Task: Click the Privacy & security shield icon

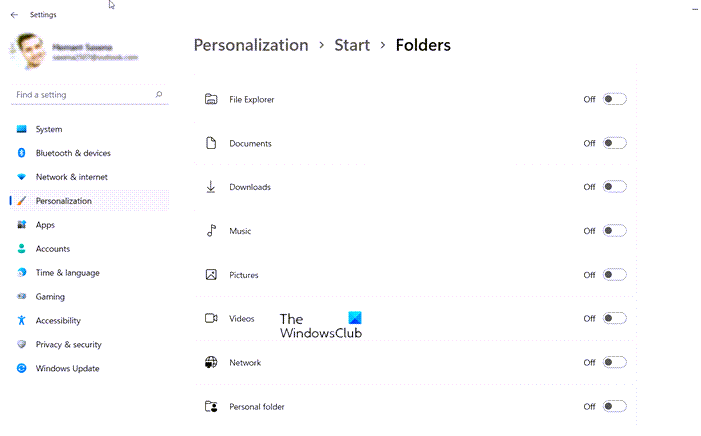Action: [x=21, y=345]
